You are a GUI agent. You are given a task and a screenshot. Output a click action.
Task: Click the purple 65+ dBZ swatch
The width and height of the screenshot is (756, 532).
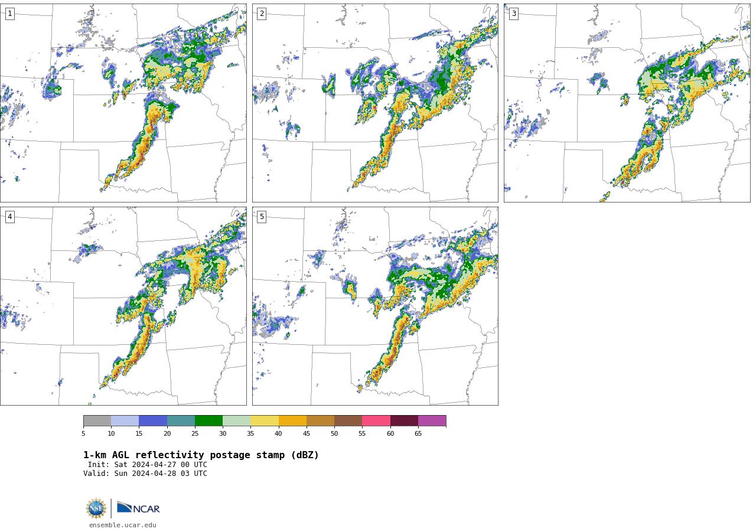tap(432, 420)
